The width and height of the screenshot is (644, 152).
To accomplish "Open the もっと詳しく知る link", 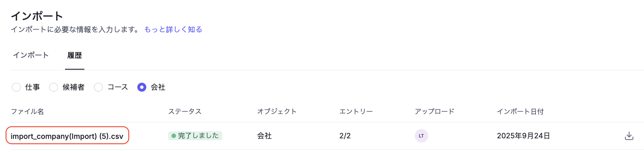I will [173, 29].
